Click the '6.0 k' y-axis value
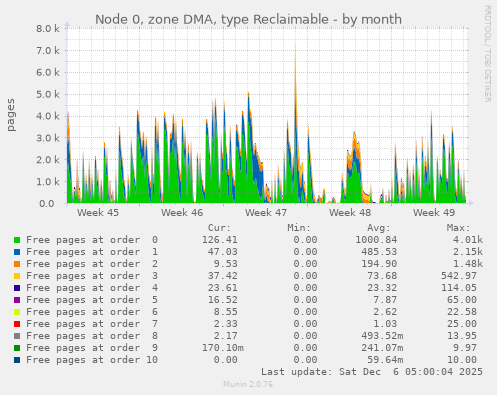The image size is (497, 395). click(48, 72)
